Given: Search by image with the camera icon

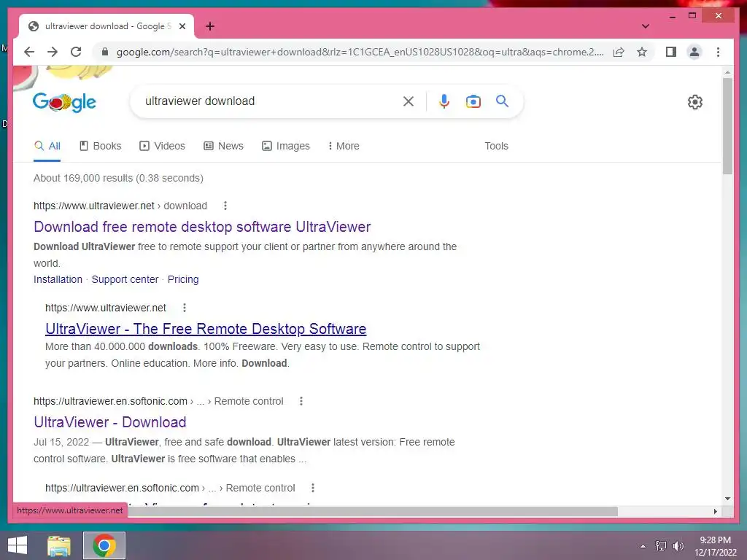Looking at the screenshot, I should (473, 101).
